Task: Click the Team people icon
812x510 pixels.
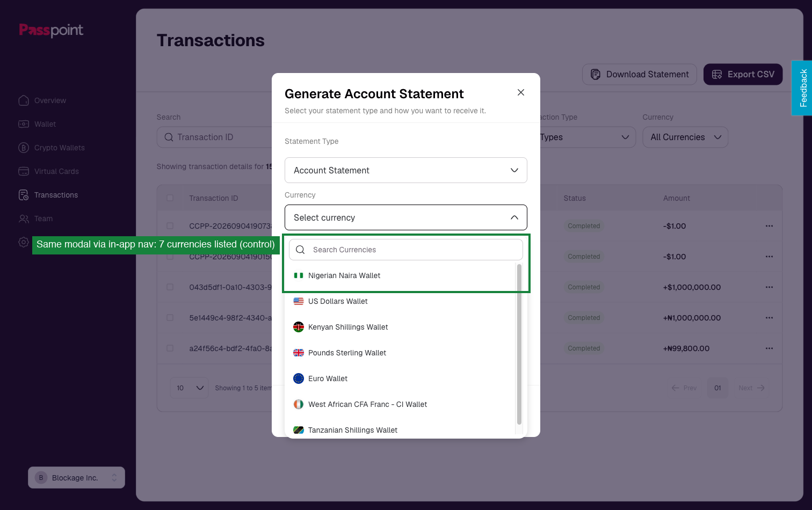Action: coord(24,218)
